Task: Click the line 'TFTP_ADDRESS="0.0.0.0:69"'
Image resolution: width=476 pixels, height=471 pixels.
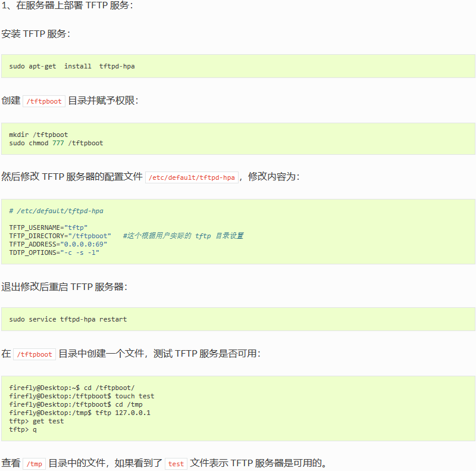Action: click(58, 244)
